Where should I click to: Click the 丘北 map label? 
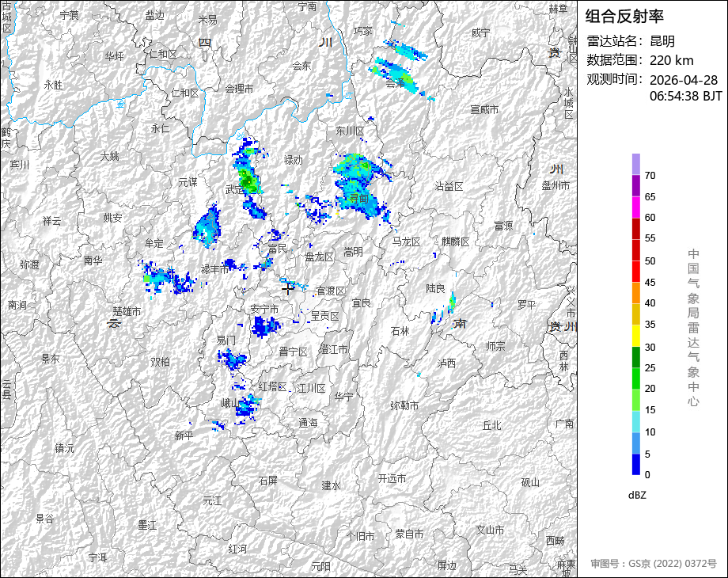[x=491, y=425]
